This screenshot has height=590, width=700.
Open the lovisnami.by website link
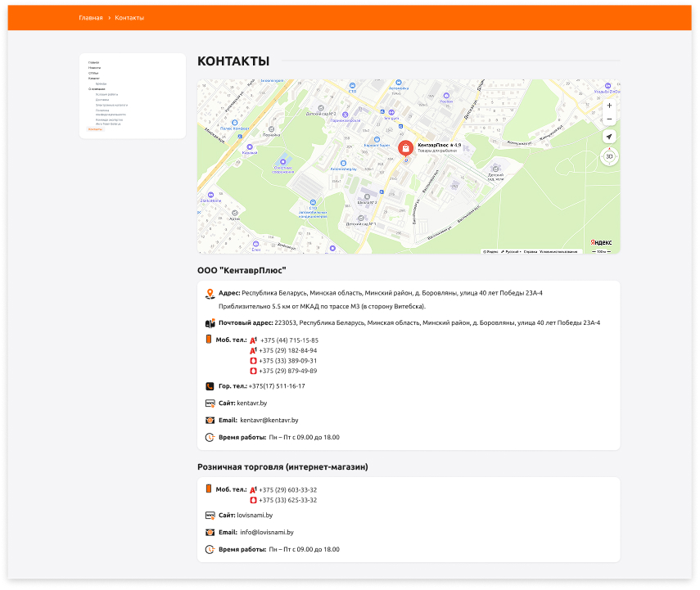[x=255, y=516]
